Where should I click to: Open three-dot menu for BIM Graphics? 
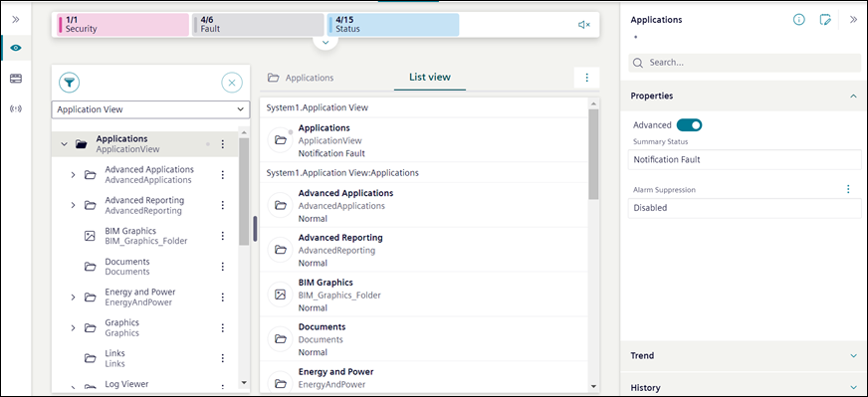(223, 236)
